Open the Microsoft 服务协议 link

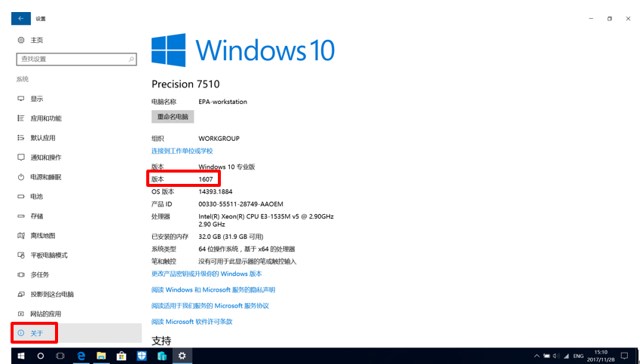pyautogui.click(x=210, y=306)
